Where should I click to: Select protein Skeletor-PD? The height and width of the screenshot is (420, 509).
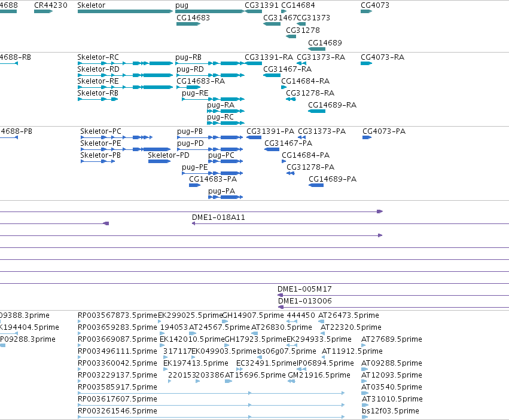tap(159, 161)
